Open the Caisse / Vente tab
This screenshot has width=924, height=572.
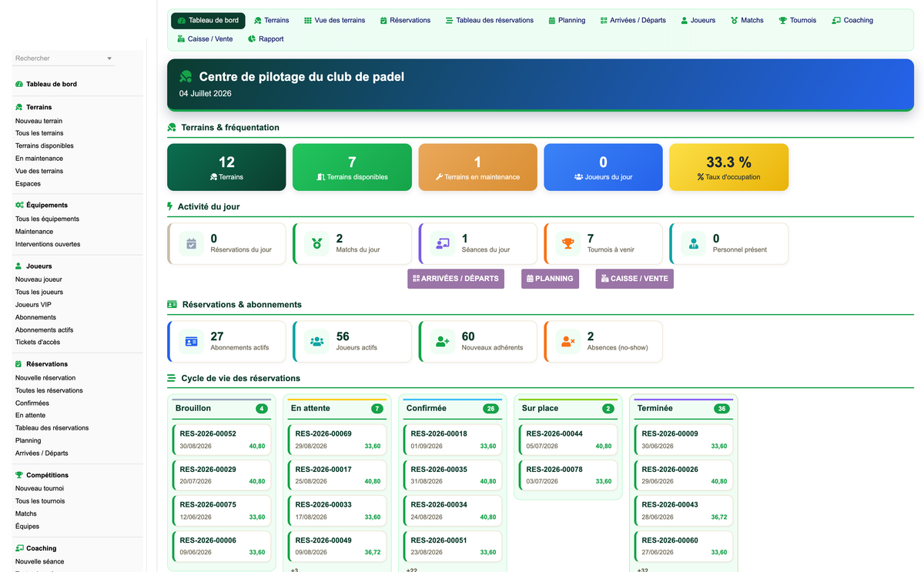(205, 38)
